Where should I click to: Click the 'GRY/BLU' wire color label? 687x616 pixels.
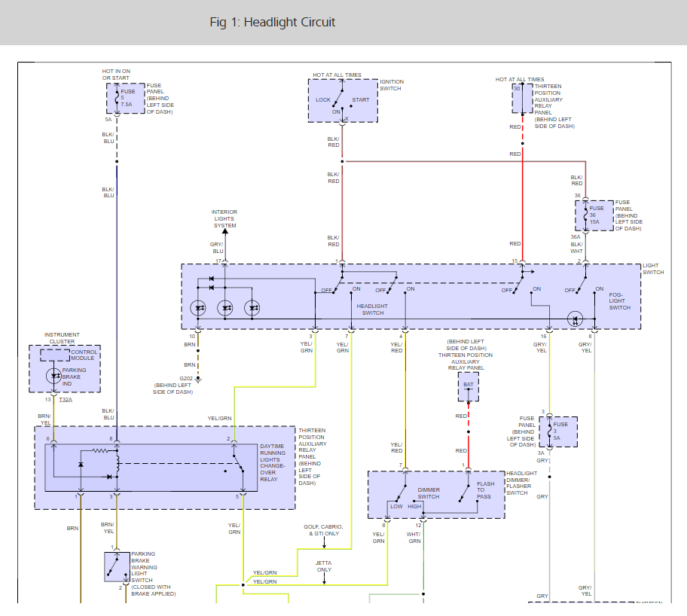(x=217, y=248)
